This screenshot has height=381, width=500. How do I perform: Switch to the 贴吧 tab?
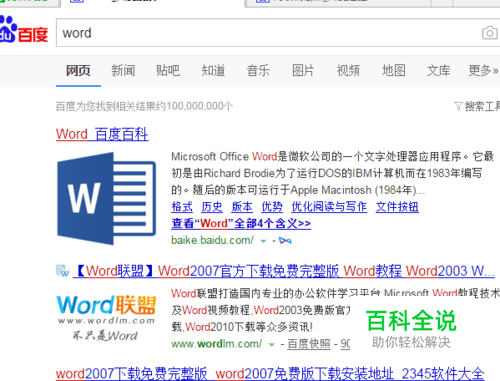coord(168,71)
